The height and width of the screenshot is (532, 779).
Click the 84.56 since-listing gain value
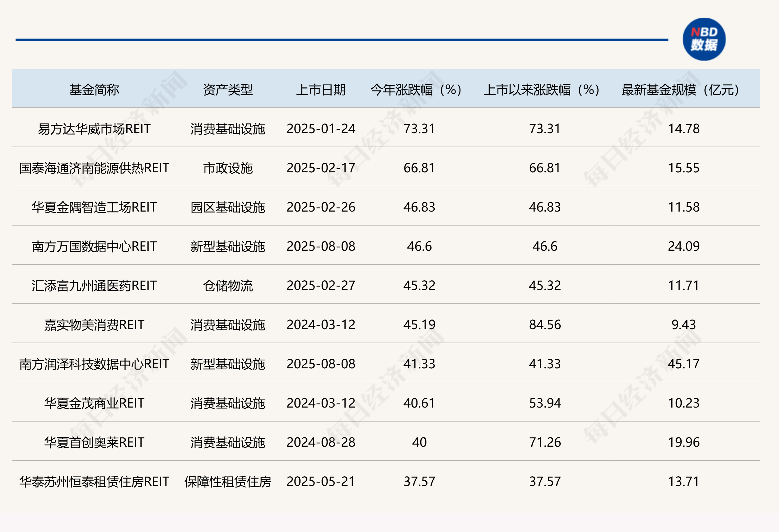pyautogui.click(x=545, y=325)
